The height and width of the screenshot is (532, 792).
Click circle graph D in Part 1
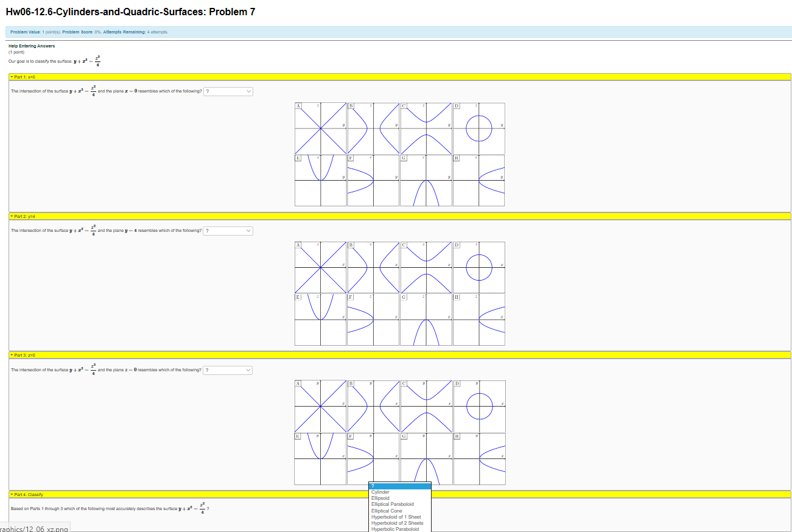478,128
